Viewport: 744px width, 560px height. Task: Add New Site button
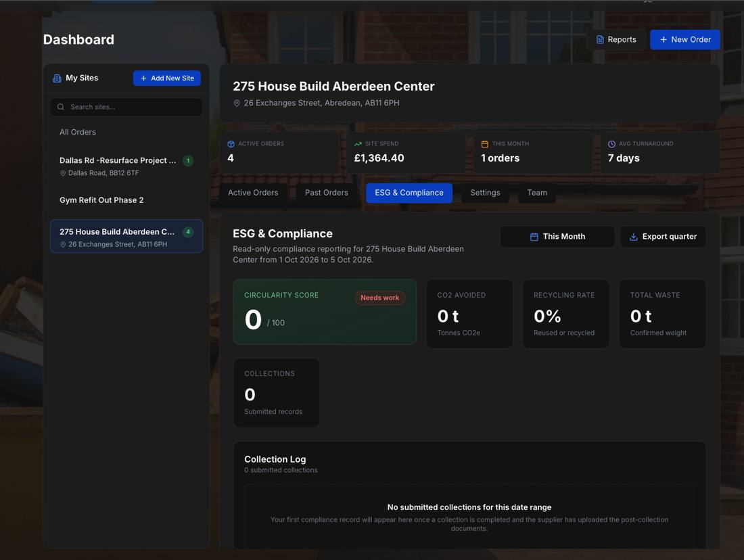(166, 78)
